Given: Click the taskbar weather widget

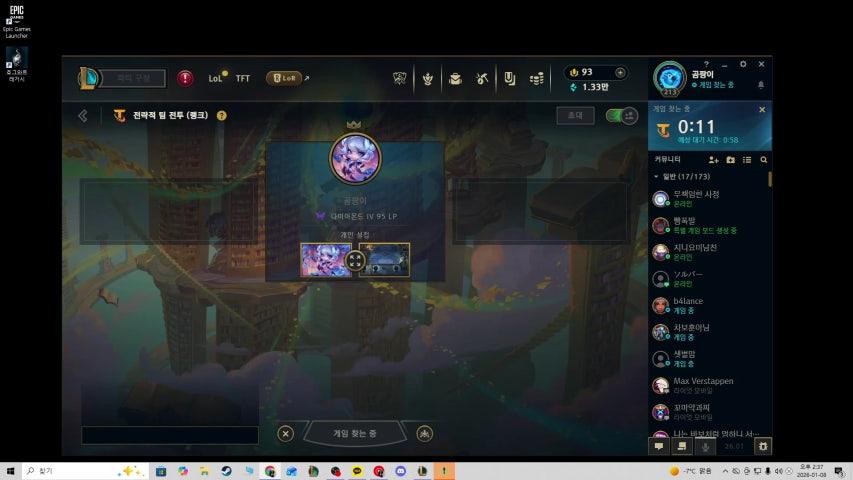Looking at the screenshot, I should (691, 471).
